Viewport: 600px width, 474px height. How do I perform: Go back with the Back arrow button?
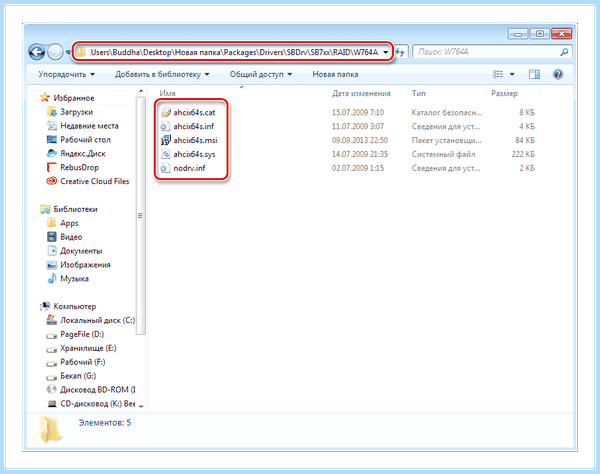(x=37, y=52)
